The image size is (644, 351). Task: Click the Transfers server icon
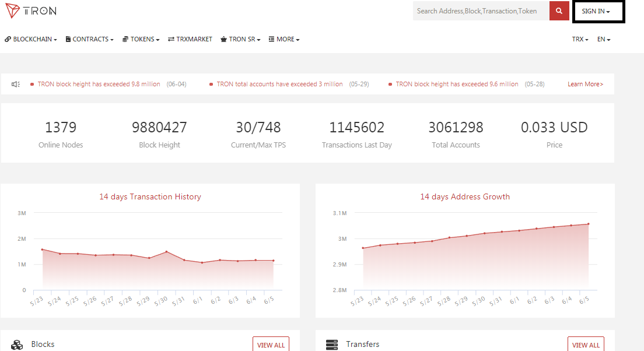332,345
